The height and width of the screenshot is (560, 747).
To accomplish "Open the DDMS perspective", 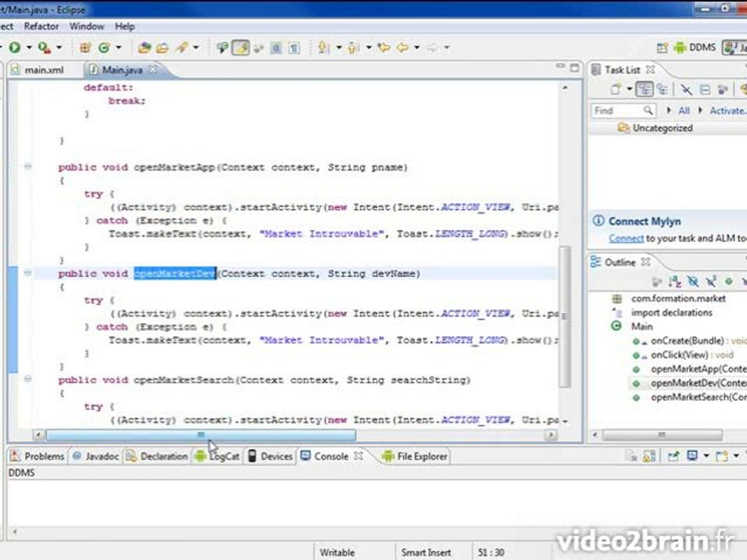I will click(695, 47).
